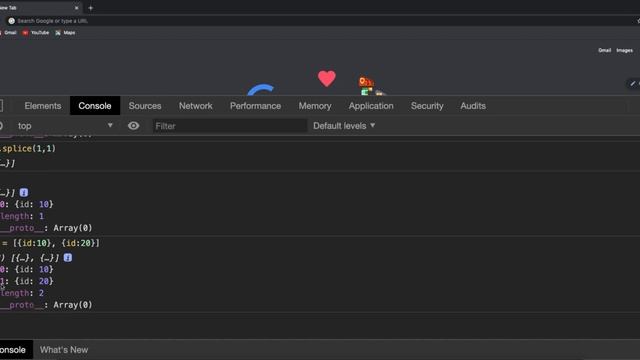Click the address bar search field
The width and height of the screenshot is (640, 360).
point(318,21)
